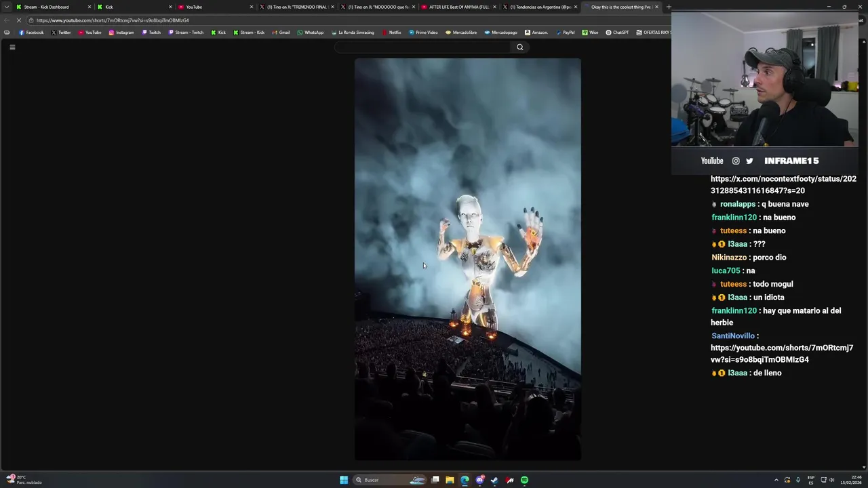The height and width of the screenshot is (488, 868).
Task: Click username Nikinazzo in chat
Action: [729, 258]
